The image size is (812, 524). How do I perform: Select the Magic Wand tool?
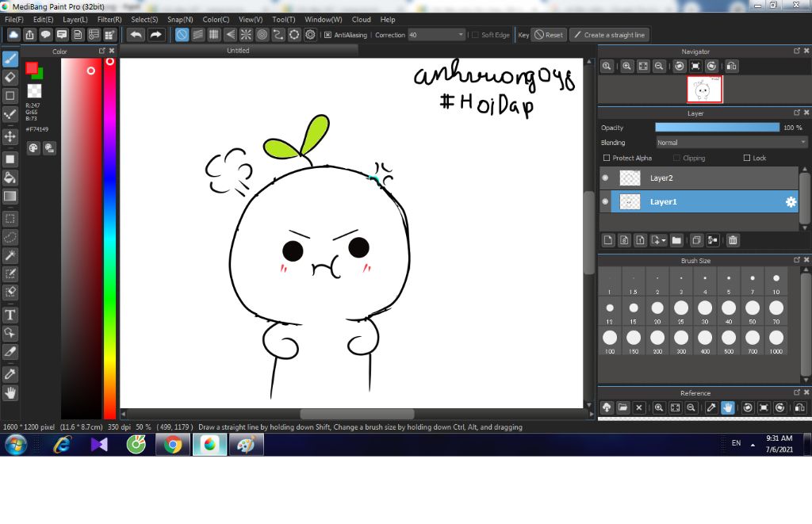click(10, 255)
